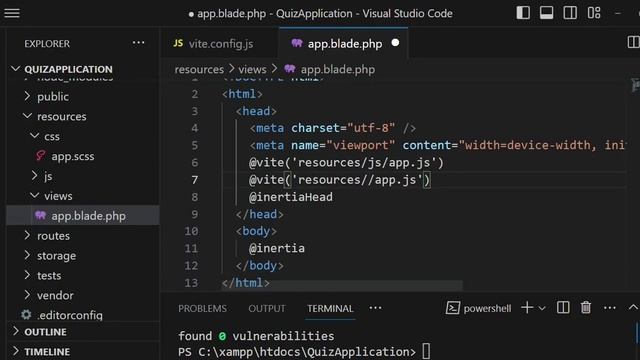Toggle secondary side bar layout icon
Viewport: 640px width, 360px height.
pyautogui.click(x=570, y=13)
